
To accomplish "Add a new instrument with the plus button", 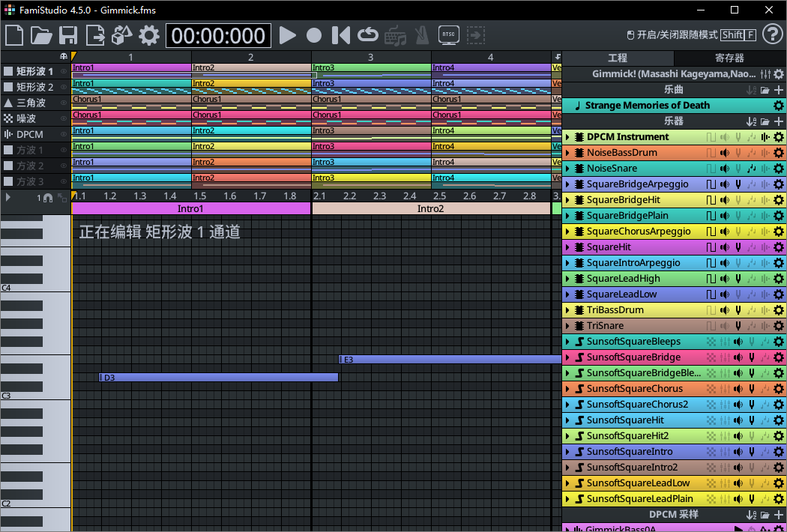I will point(779,121).
